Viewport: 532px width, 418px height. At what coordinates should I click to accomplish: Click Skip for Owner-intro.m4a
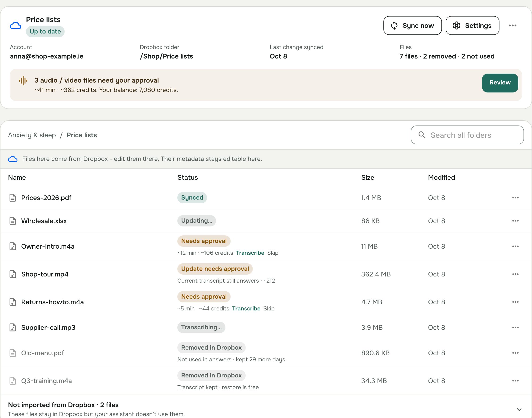(x=273, y=253)
